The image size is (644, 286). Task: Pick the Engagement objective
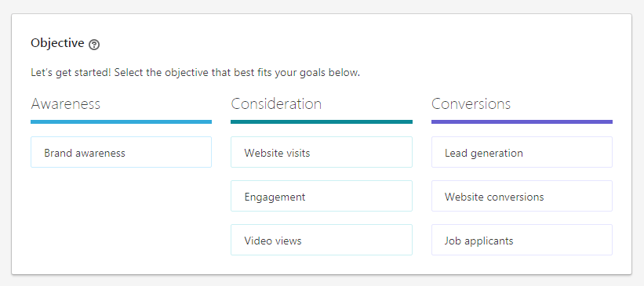coord(321,196)
